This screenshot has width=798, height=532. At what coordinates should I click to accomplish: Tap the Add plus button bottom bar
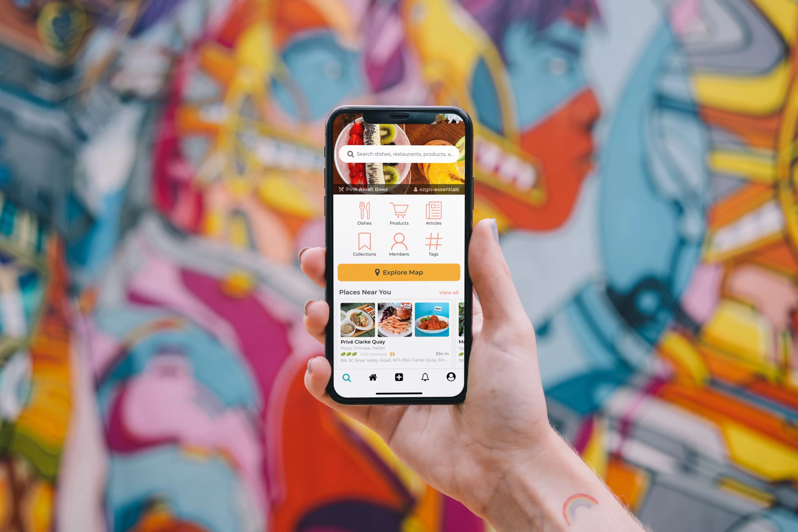(x=399, y=377)
